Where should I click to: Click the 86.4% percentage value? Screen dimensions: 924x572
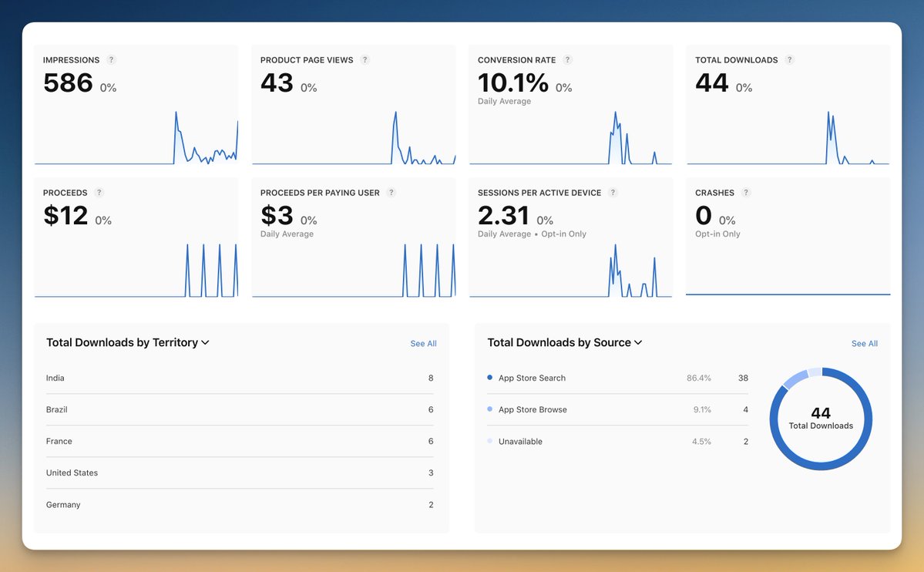[x=699, y=378]
